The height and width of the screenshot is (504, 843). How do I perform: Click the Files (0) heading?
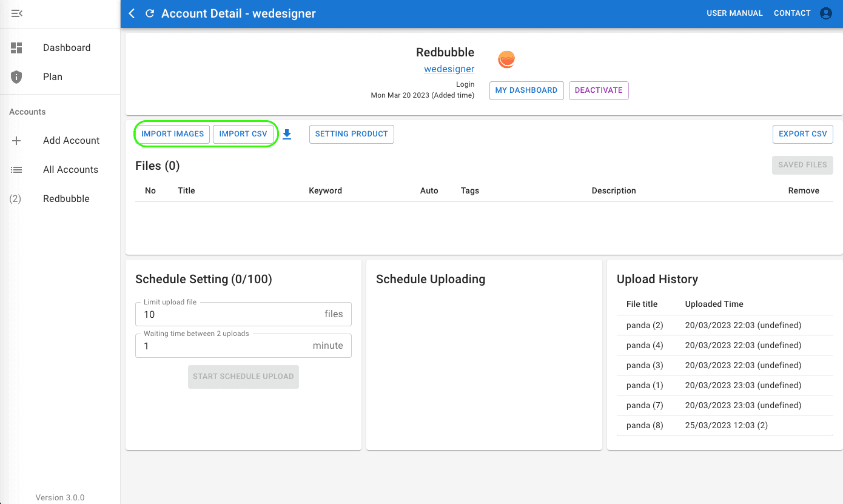tap(158, 166)
